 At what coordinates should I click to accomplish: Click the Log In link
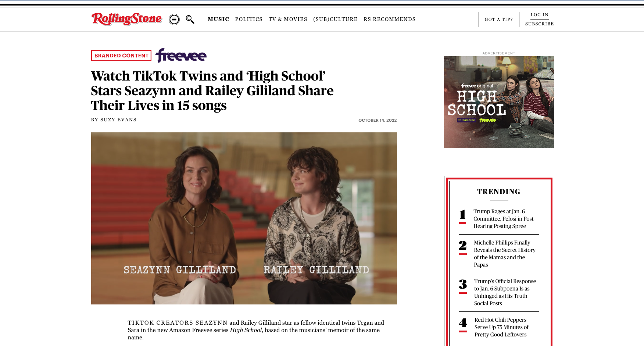point(540,15)
